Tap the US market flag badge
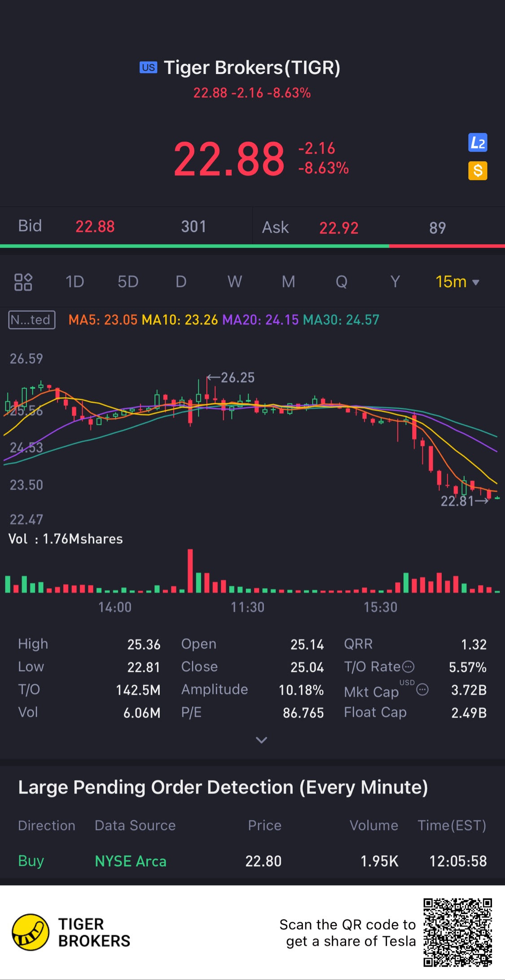The height and width of the screenshot is (980, 505). click(x=148, y=67)
